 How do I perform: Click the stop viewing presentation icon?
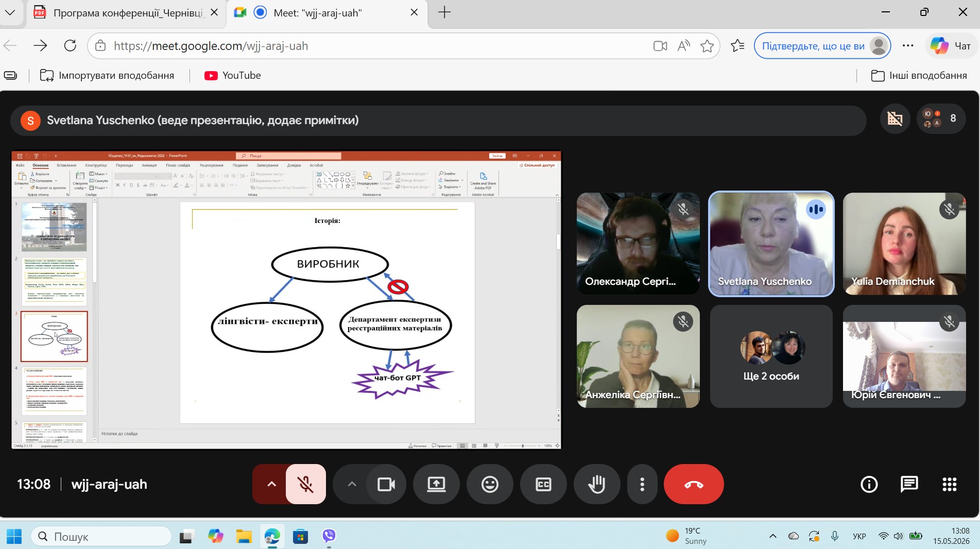click(895, 118)
